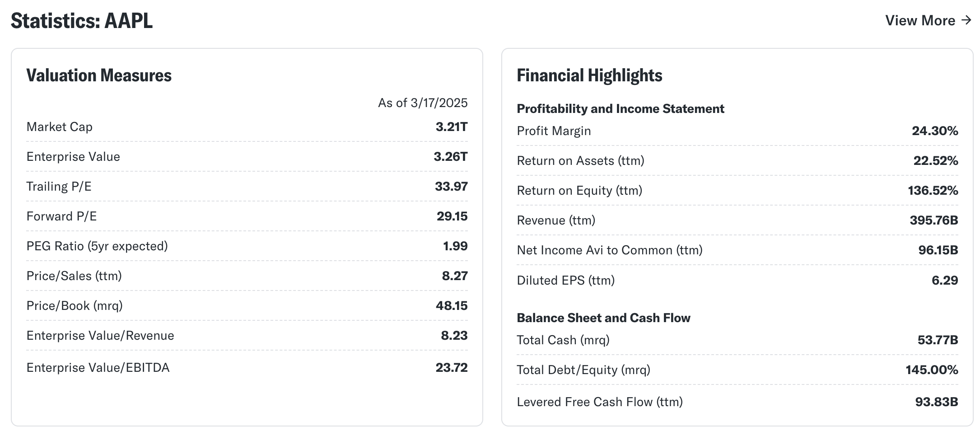The width and height of the screenshot is (980, 431).
Task: Select the 53.77B total cash value
Action: point(938,340)
